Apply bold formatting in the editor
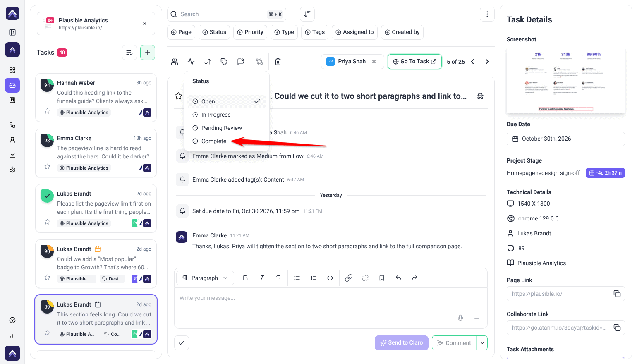Screen dimensions: 637x364 point(245,278)
